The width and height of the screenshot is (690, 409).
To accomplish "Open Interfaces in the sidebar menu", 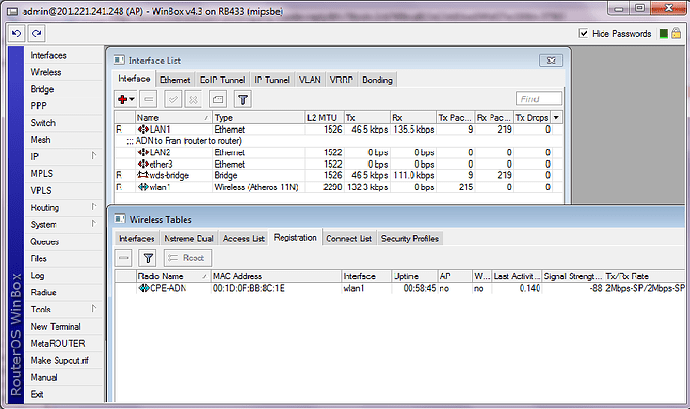I will tap(64, 55).
